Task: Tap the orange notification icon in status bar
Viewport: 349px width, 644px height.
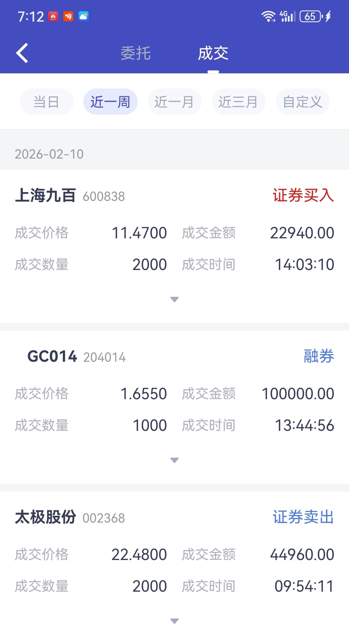Action: point(68,16)
